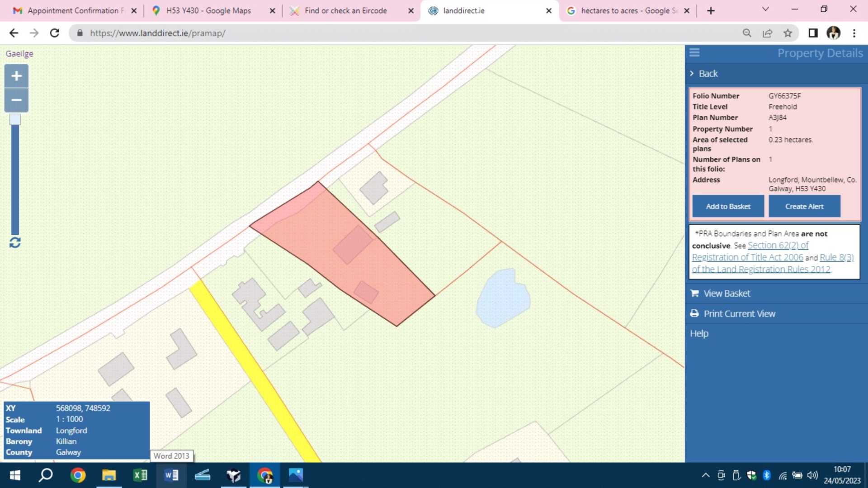This screenshot has height=488, width=868.
Task: Switch to the H53 Y430 Google Maps tab
Action: point(208,10)
